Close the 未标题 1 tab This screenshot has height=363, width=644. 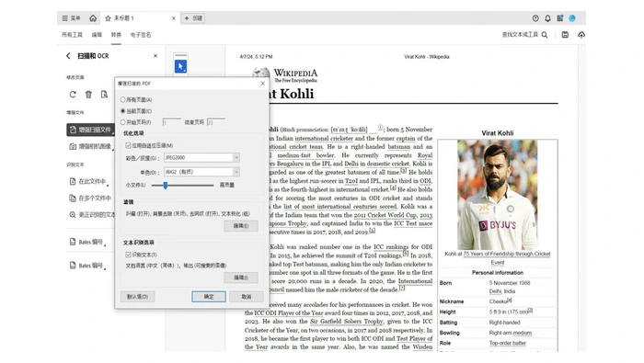tap(174, 18)
